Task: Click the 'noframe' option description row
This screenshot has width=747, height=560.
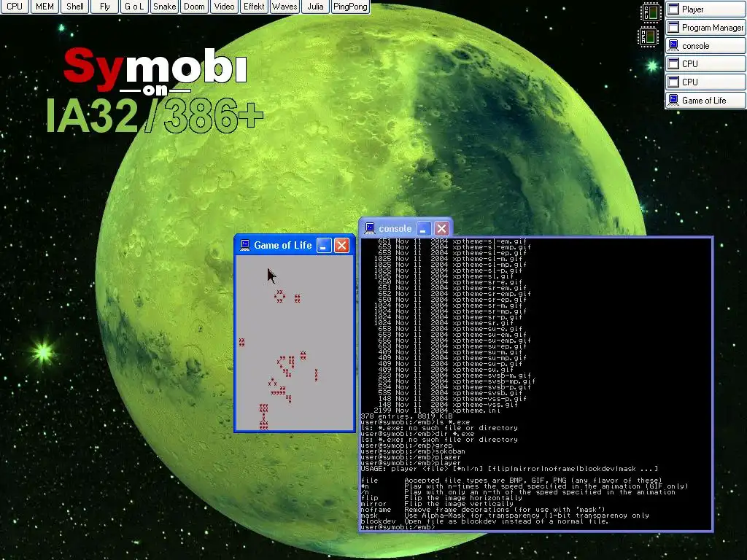Action: (x=483, y=510)
